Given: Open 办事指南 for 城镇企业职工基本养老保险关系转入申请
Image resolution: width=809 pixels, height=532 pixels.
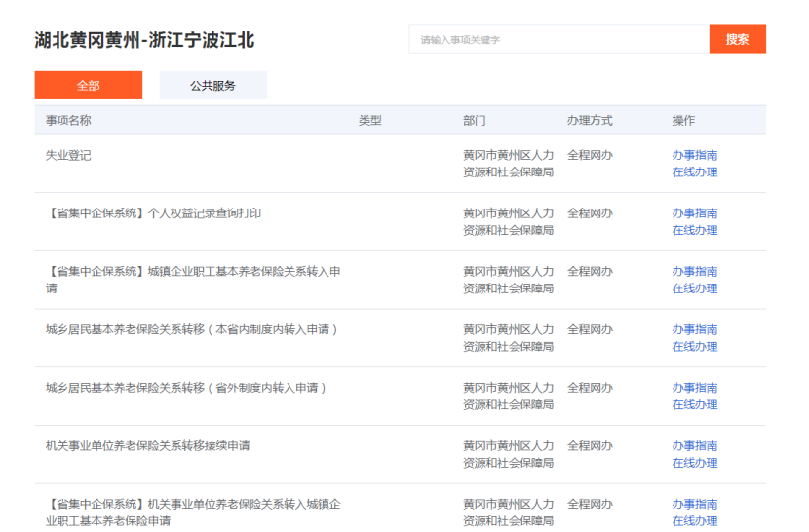Looking at the screenshot, I should point(694,272).
